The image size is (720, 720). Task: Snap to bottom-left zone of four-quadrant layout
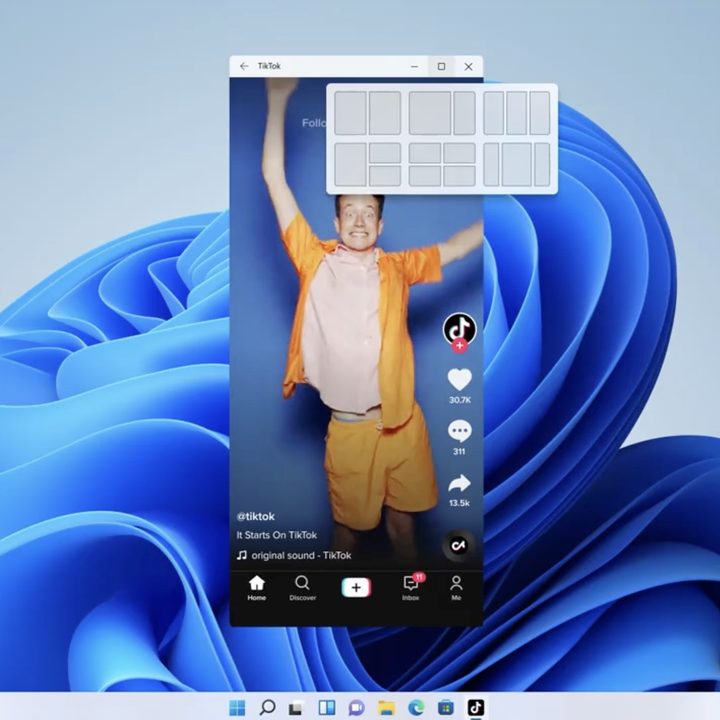[425, 176]
